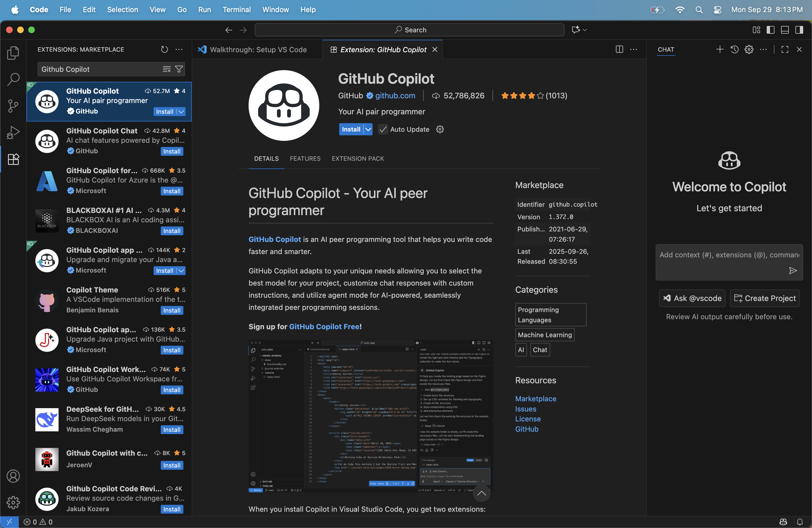Open the Search view in activity bar

click(13, 79)
